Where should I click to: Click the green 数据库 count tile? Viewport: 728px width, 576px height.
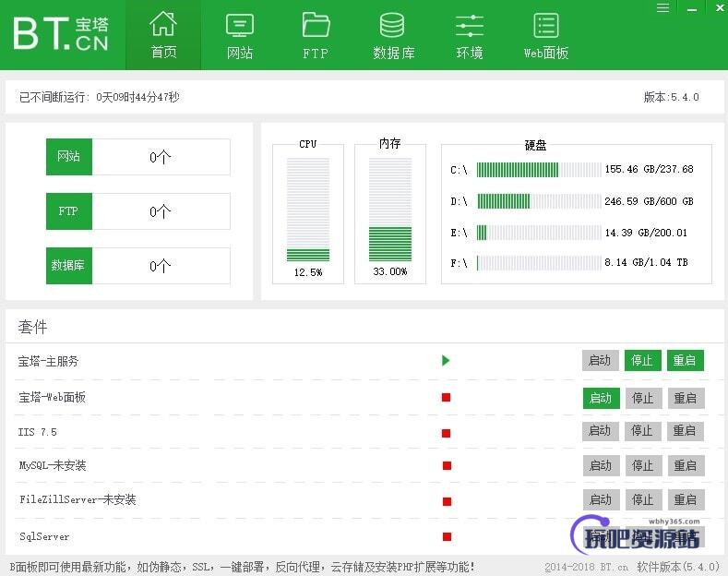[68, 265]
